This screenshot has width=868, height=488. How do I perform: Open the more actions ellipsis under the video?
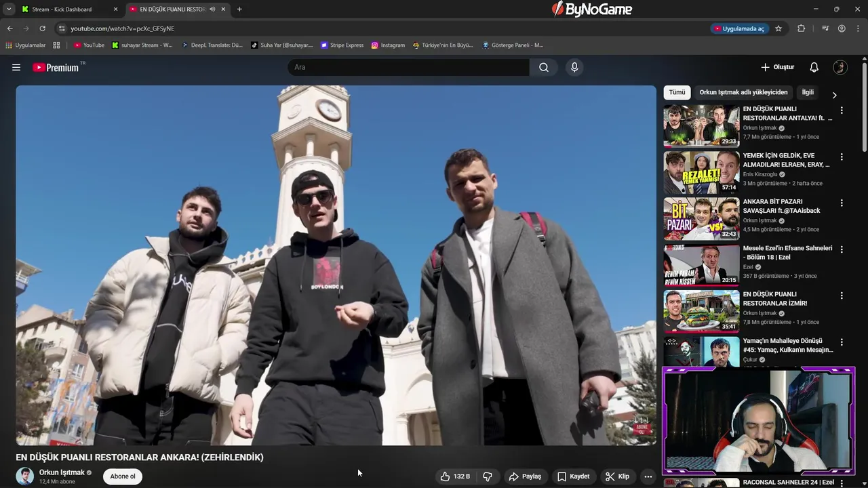(x=648, y=476)
